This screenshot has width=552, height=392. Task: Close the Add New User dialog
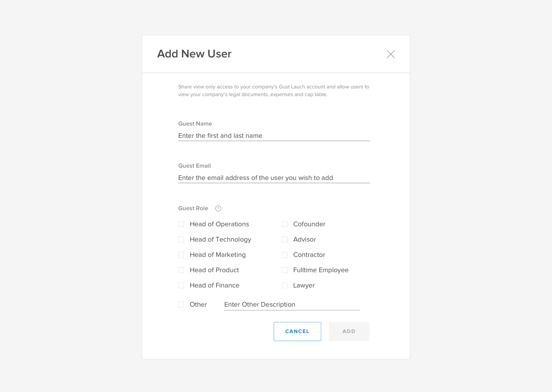391,54
